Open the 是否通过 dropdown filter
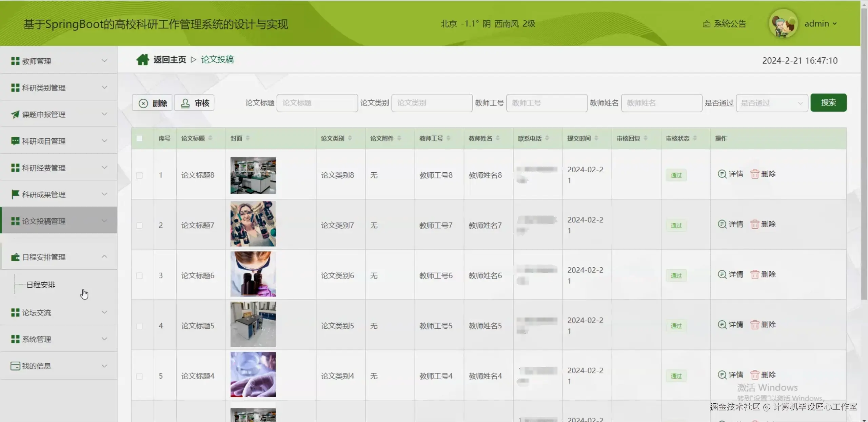868x422 pixels. tap(772, 103)
